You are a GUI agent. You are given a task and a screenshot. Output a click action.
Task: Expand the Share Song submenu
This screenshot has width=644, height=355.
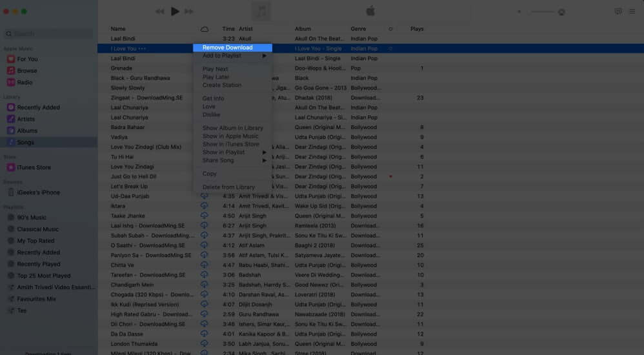click(x=232, y=160)
